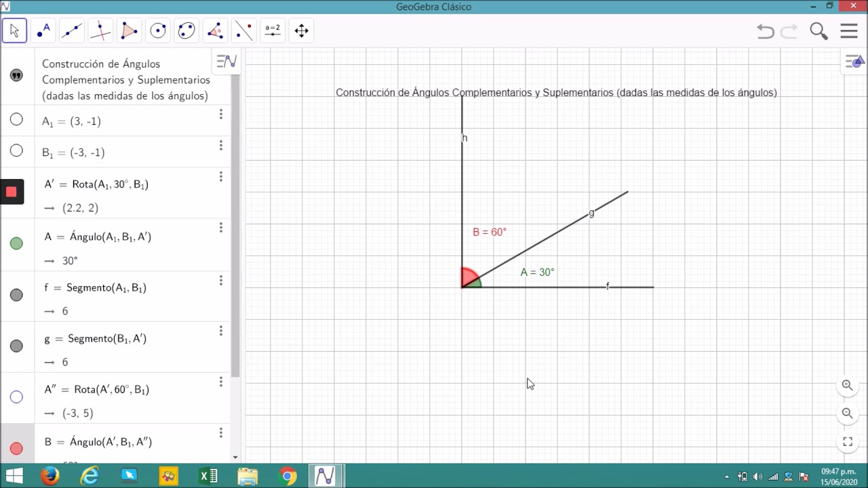Select the Perpendicular line tool
This screenshot has width=868, height=488.
coord(100,30)
